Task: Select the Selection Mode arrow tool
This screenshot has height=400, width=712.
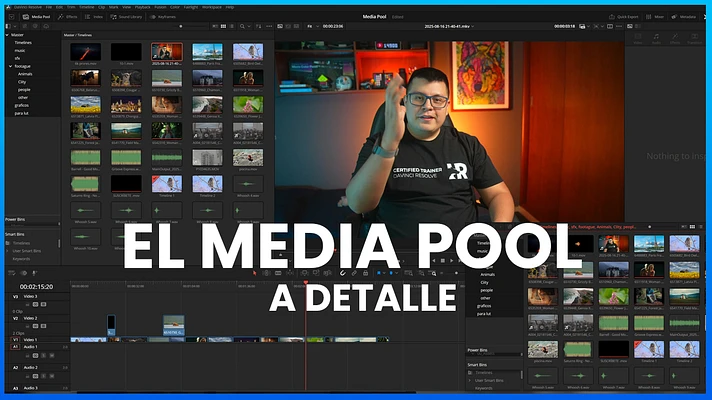Action: click(x=254, y=273)
